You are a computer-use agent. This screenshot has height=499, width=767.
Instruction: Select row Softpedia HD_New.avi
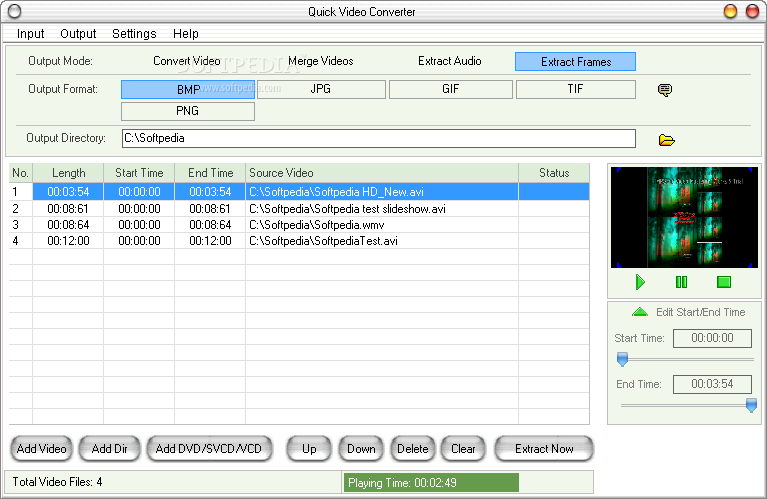pyautogui.click(x=299, y=192)
